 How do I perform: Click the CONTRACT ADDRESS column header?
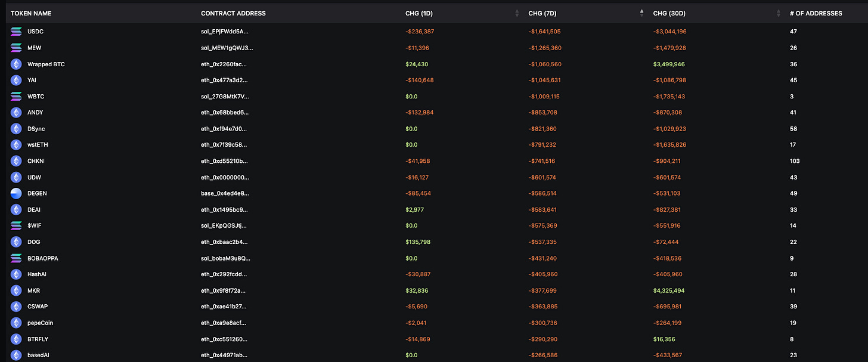click(234, 13)
